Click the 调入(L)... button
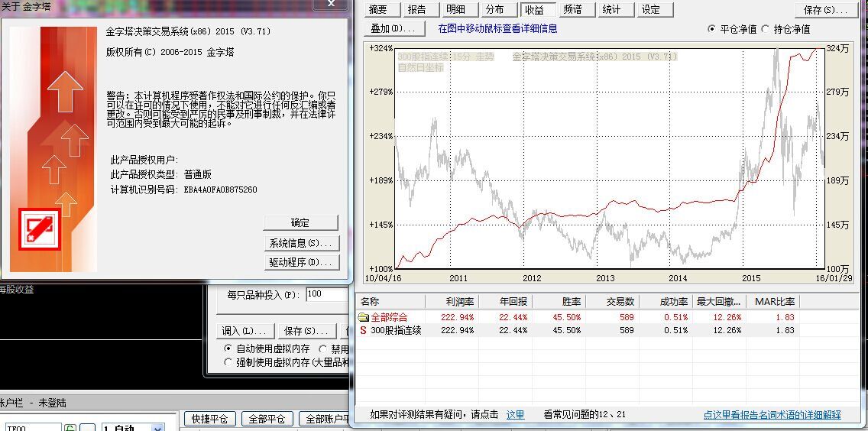 [x=245, y=331]
